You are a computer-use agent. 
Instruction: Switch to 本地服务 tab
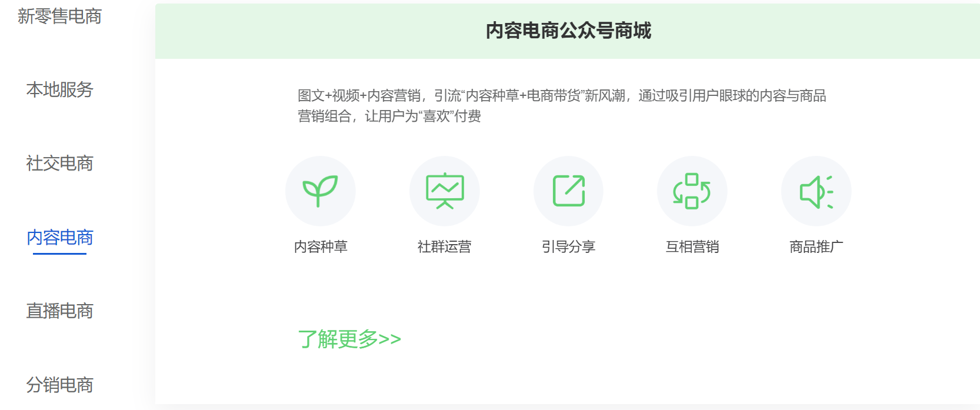tap(59, 89)
